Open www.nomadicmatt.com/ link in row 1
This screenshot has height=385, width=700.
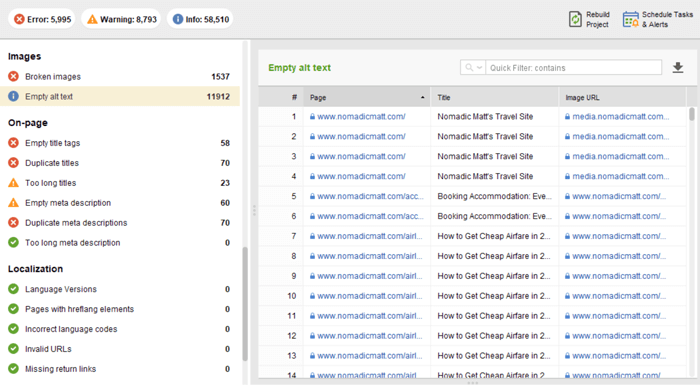[361, 117]
